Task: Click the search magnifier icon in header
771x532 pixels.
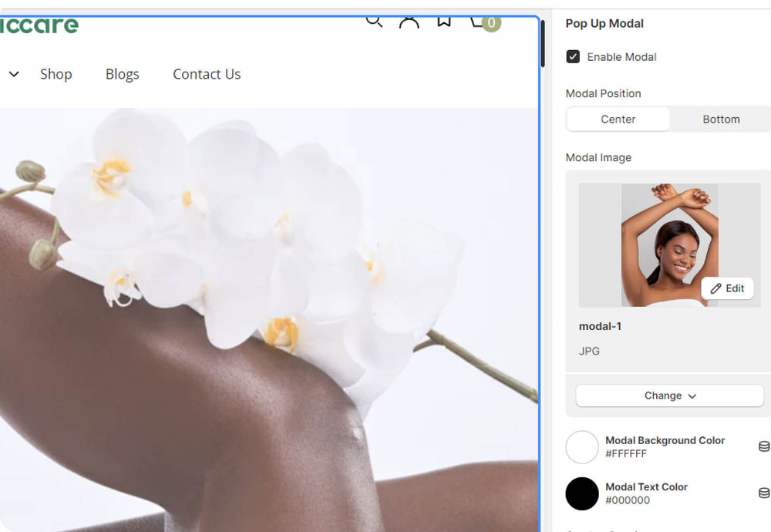Action: point(374,21)
